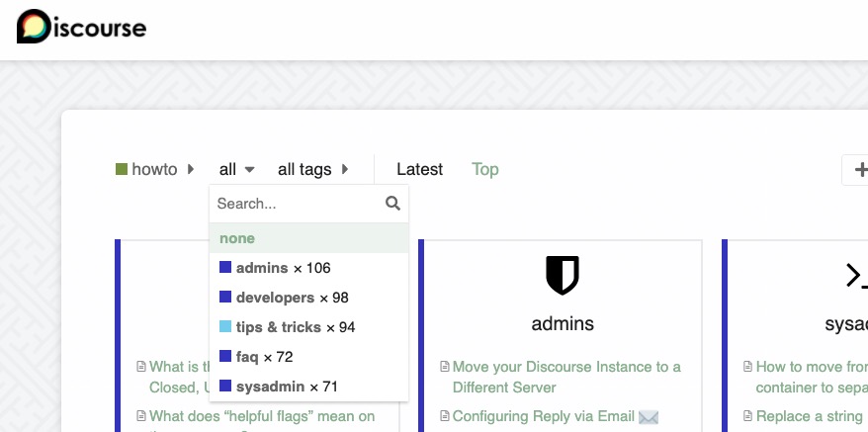
Task: Click the admins shield icon
Action: pos(562,275)
